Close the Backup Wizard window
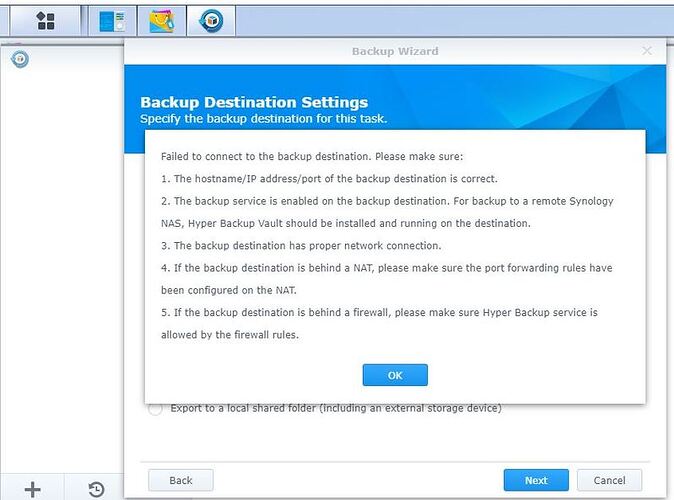Viewport: 674px width, 500px height. coord(647,51)
